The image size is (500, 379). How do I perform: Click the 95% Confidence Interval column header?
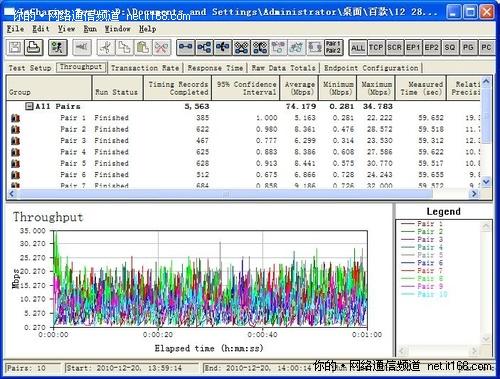tap(246, 88)
